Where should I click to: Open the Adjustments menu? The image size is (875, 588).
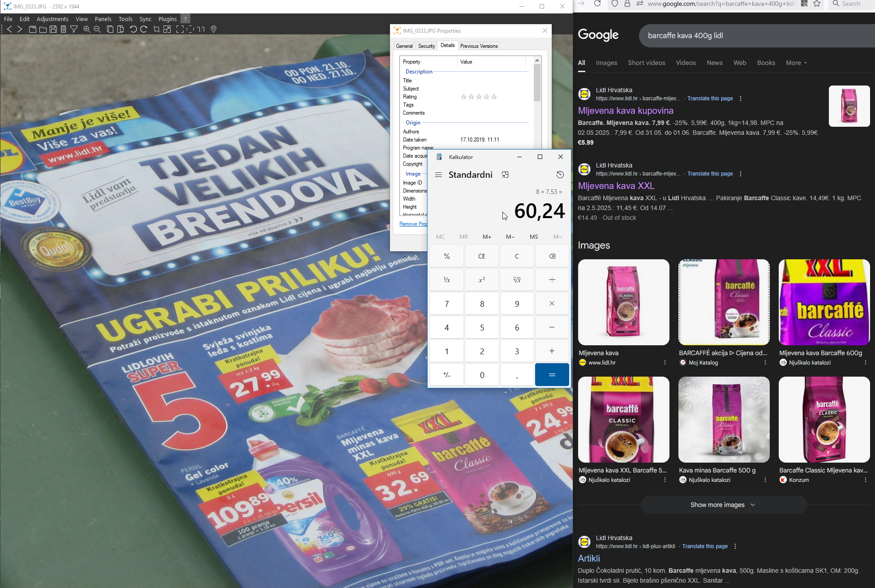pos(52,19)
